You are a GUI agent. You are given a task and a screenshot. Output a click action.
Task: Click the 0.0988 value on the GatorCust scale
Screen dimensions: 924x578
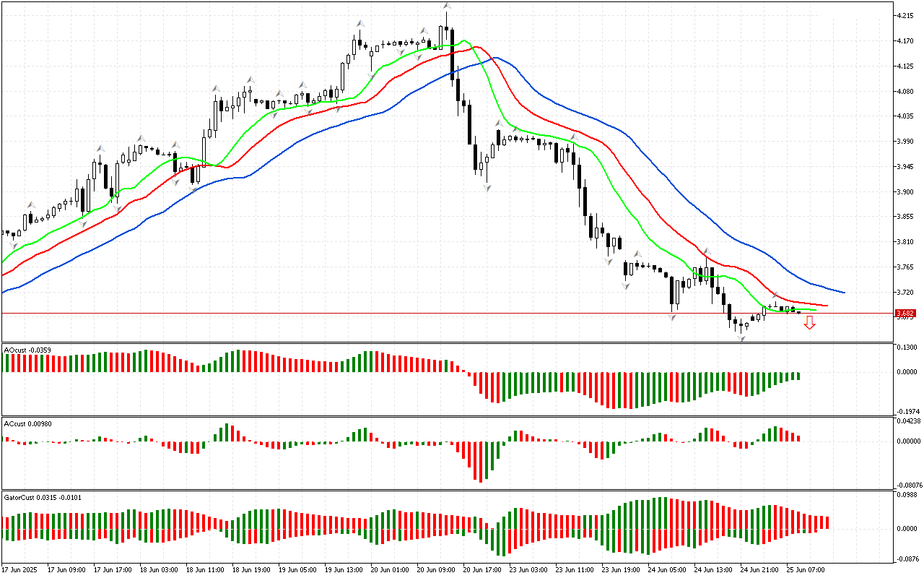click(905, 495)
